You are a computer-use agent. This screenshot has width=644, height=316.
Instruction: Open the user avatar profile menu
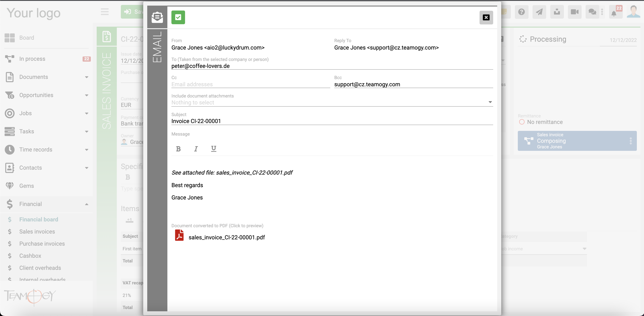(633, 12)
